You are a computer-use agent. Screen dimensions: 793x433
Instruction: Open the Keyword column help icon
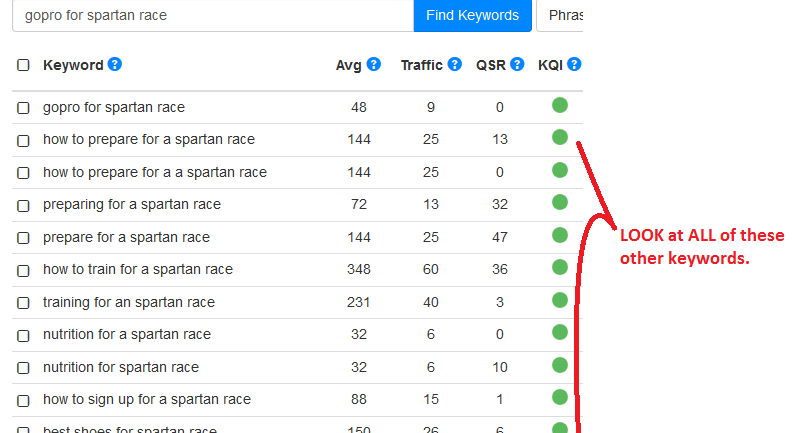(115, 64)
